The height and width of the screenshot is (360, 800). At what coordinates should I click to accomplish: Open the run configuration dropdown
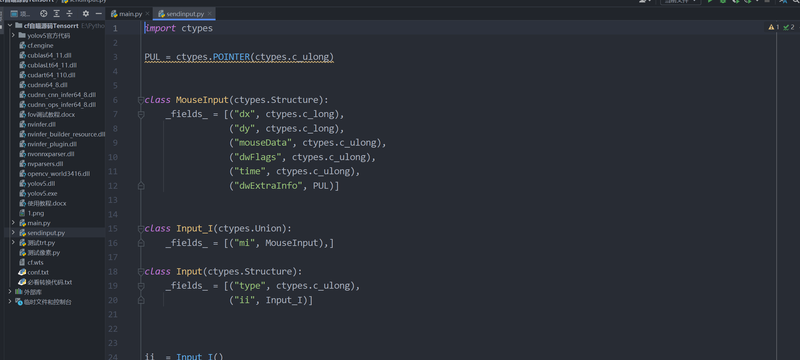681,2
